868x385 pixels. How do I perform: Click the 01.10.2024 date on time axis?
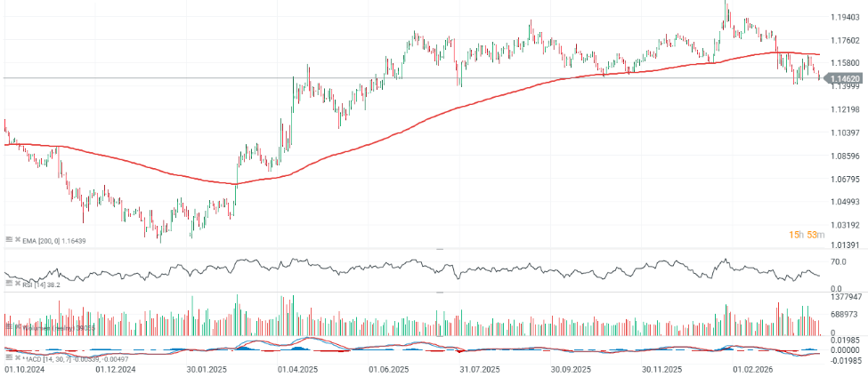[25, 369]
